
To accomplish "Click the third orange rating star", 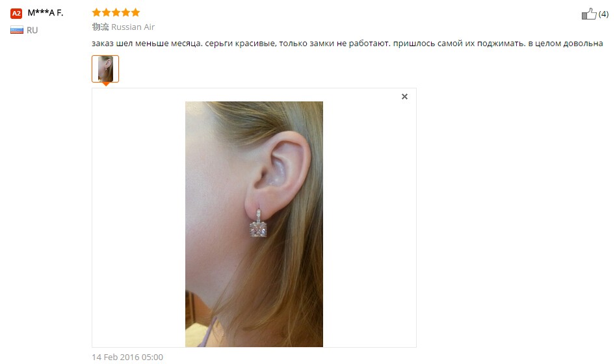I will coord(116,12).
